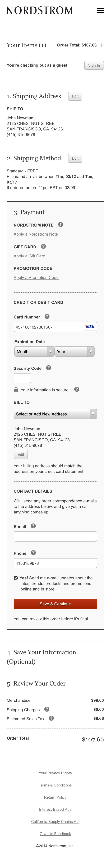This screenshot has width=111, height=868.
Task: Click the VISA card type icon
Action: coord(89,326)
